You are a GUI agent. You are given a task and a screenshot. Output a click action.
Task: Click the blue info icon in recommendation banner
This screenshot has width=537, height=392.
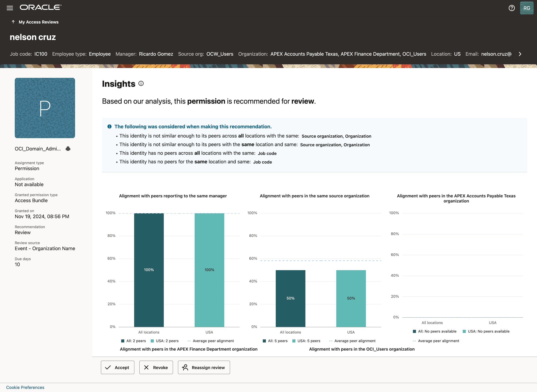pos(109,126)
